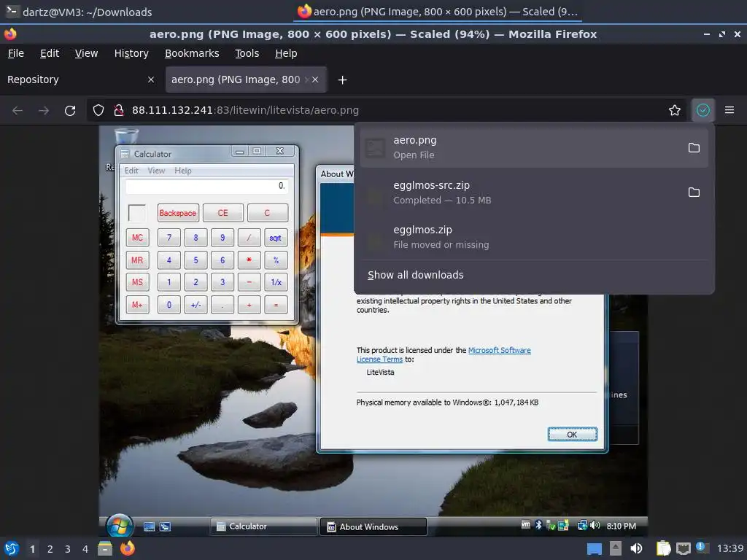Image resolution: width=747 pixels, height=560 pixels.
Task: Launch Firefox from the bottom panel
Action: pyautogui.click(x=128, y=548)
